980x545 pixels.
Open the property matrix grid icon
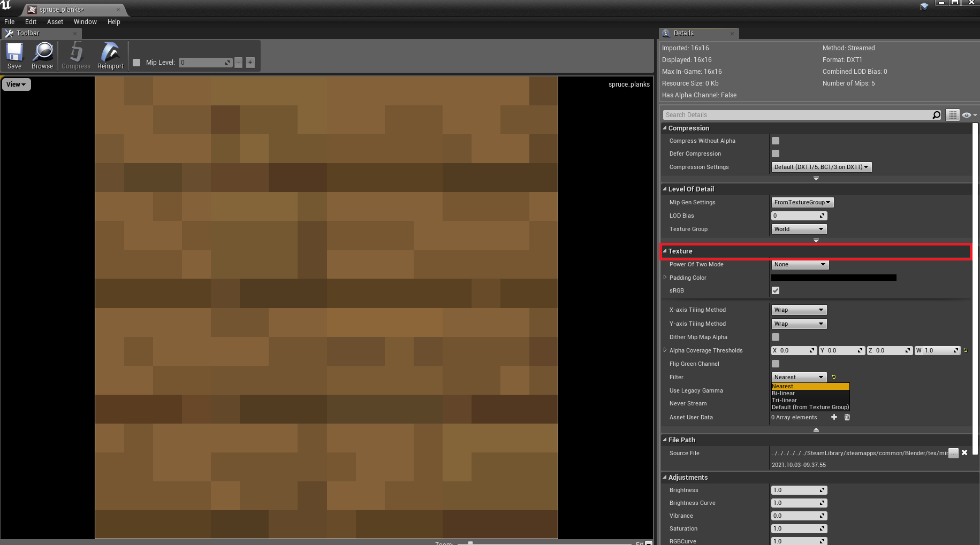[x=952, y=115]
